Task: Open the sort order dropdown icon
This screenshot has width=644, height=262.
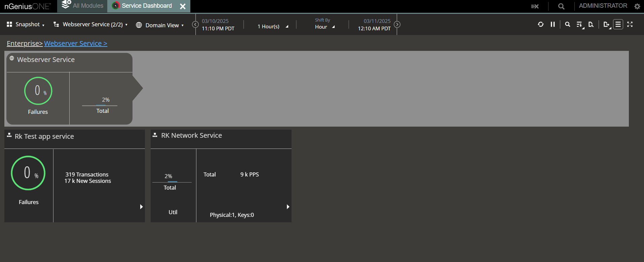Action: tap(580, 25)
